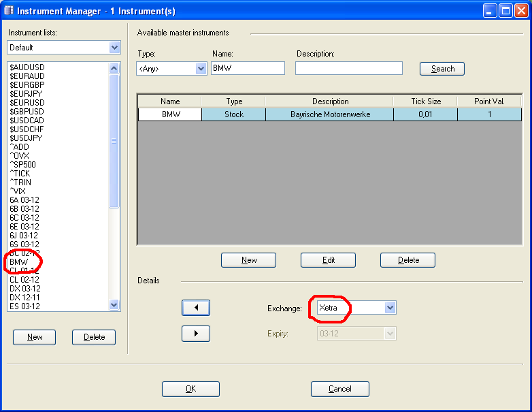This screenshot has height=412, width=532.
Task: Click the Edit button
Action: click(x=328, y=260)
